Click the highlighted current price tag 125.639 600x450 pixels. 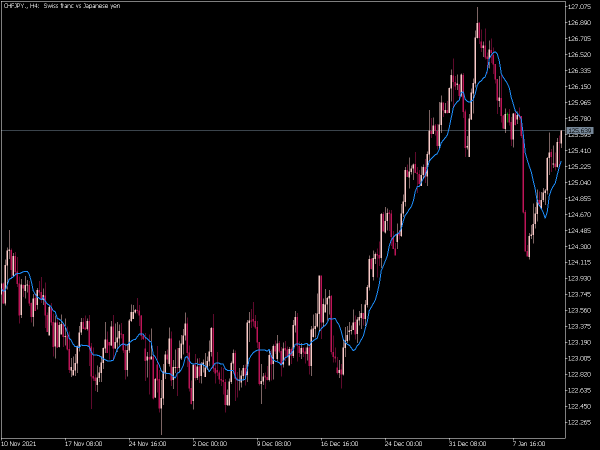pos(580,131)
